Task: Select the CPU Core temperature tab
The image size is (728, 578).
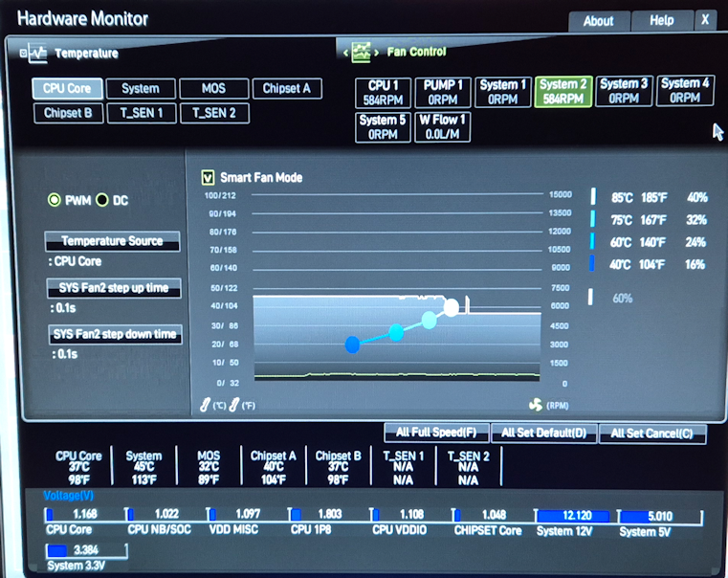Action: 67,88
